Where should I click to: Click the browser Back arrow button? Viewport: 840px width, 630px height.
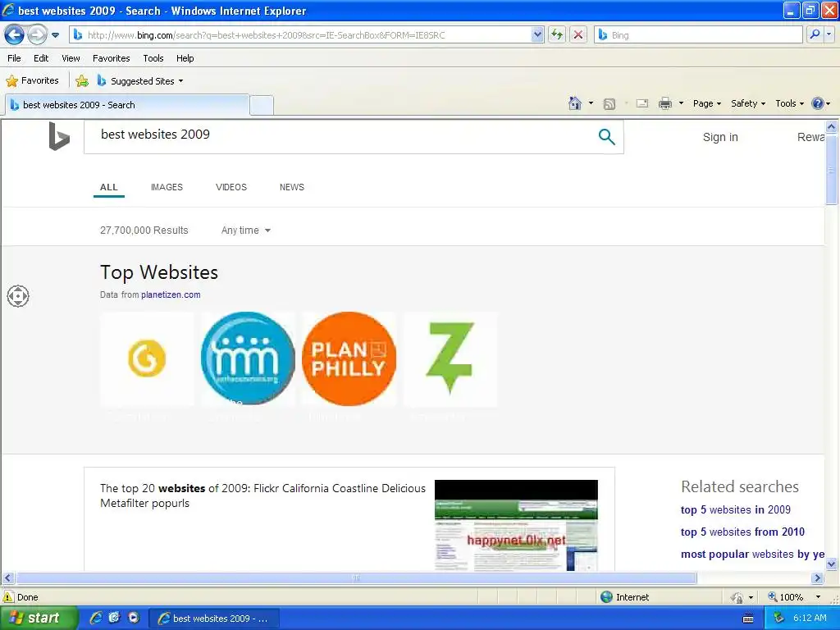[x=14, y=35]
